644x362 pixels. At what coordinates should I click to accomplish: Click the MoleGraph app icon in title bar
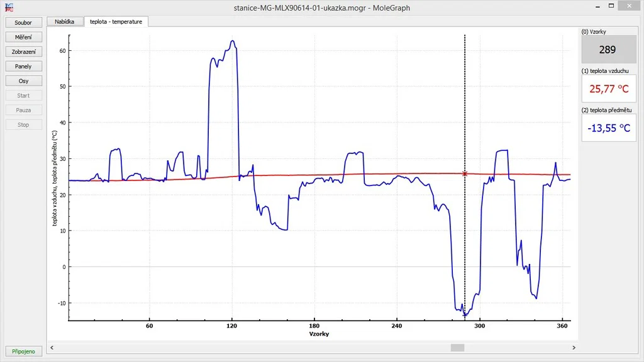[9, 8]
